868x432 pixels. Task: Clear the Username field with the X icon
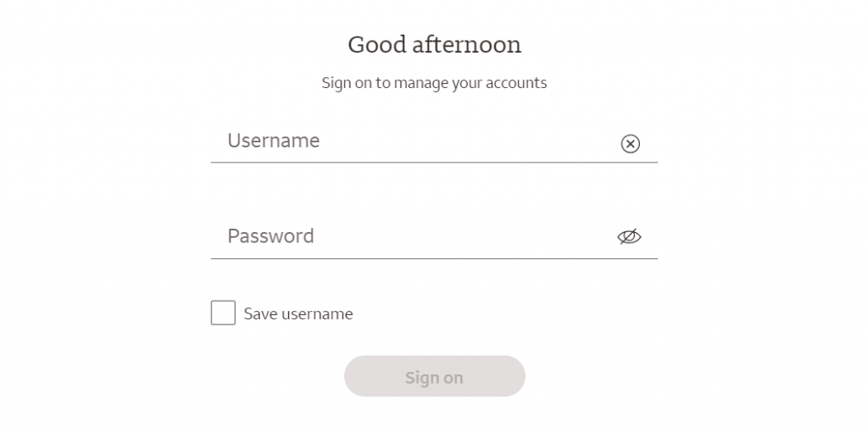tap(630, 144)
